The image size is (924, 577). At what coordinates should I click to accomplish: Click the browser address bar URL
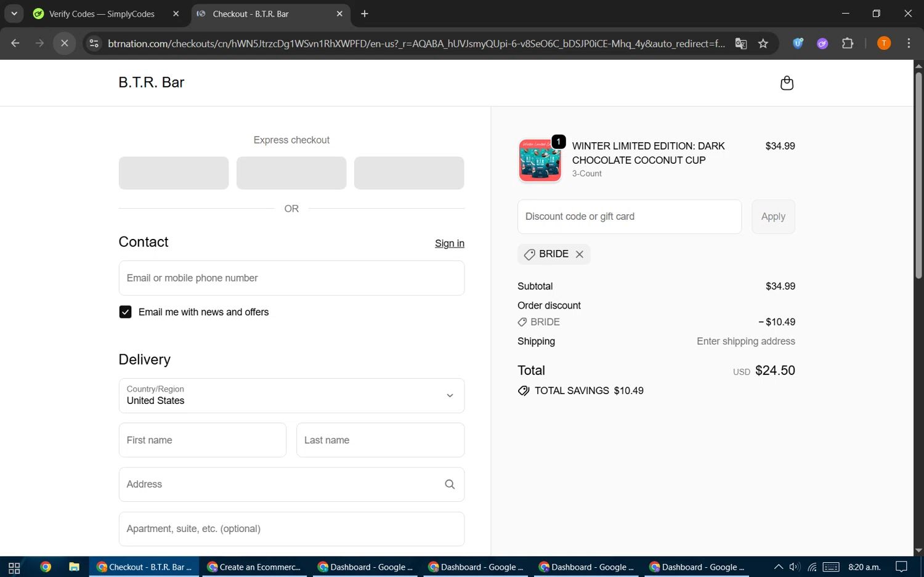416,44
